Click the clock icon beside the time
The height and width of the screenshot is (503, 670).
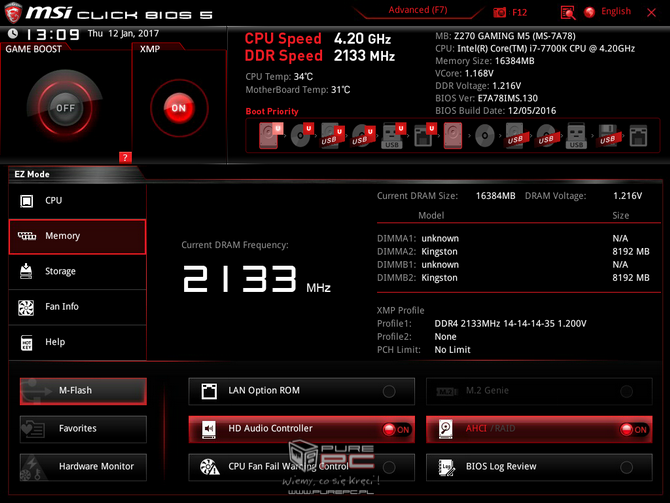tap(13, 33)
